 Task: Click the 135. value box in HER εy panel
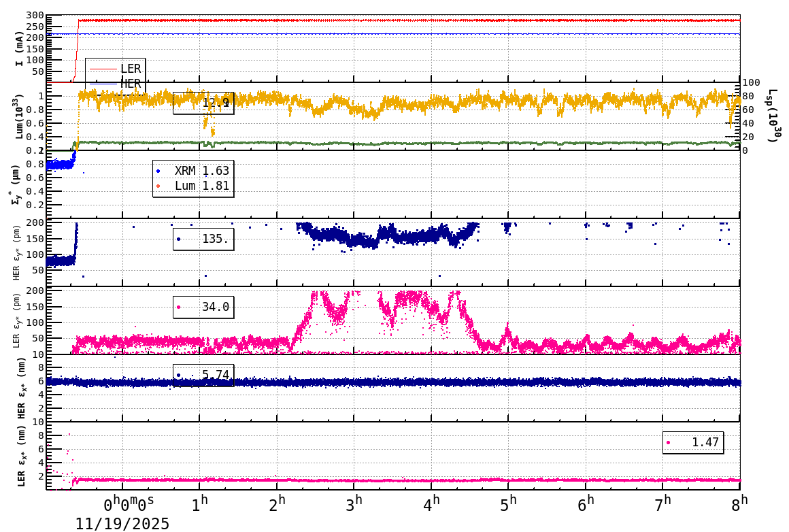pyautogui.click(x=203, y=239)
